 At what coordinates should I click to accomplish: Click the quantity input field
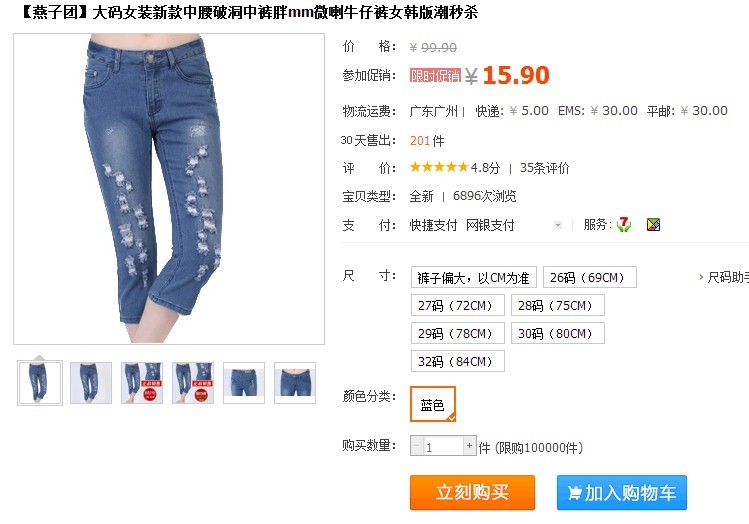click(x=443, y=446)
